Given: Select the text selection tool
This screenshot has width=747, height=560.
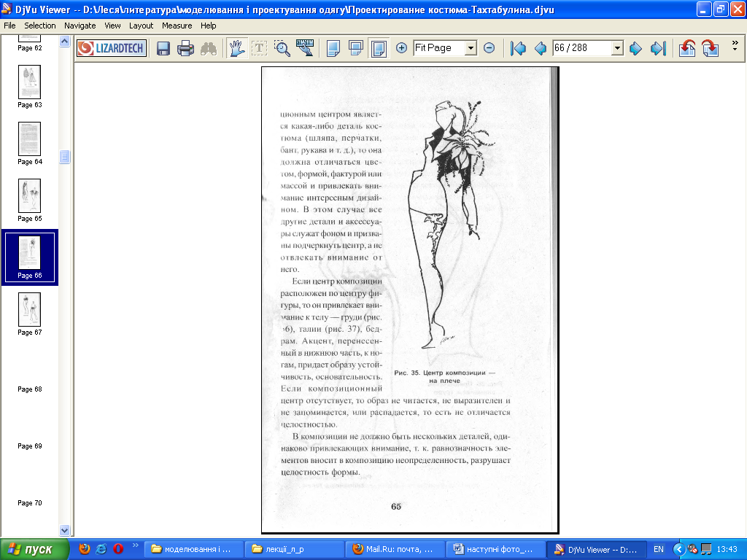Looking at the screenshot, I should point(259,48).
